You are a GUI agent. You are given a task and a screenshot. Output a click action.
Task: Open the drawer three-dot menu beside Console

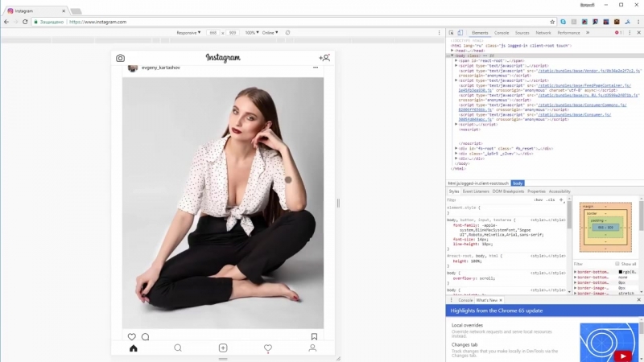(x=451, y=300)
